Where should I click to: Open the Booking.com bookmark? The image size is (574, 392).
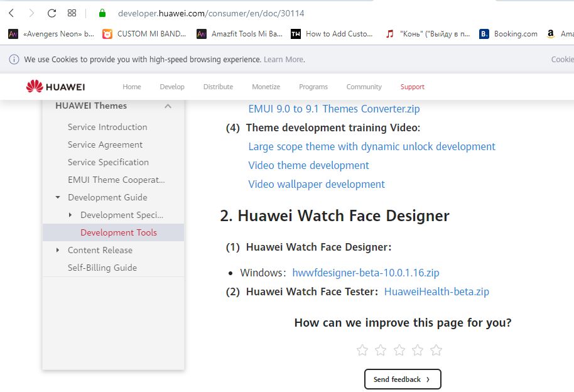[508, 34]
